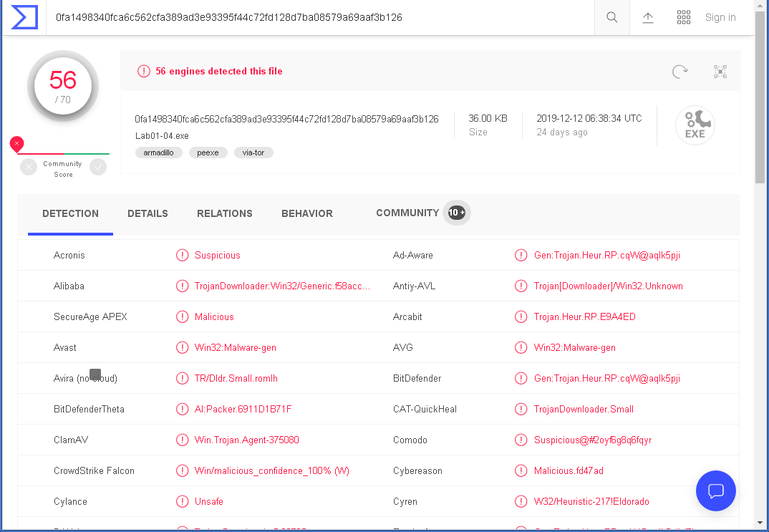Switch to the DETECTION tab

pyautogui.click(x=71, y=214)
